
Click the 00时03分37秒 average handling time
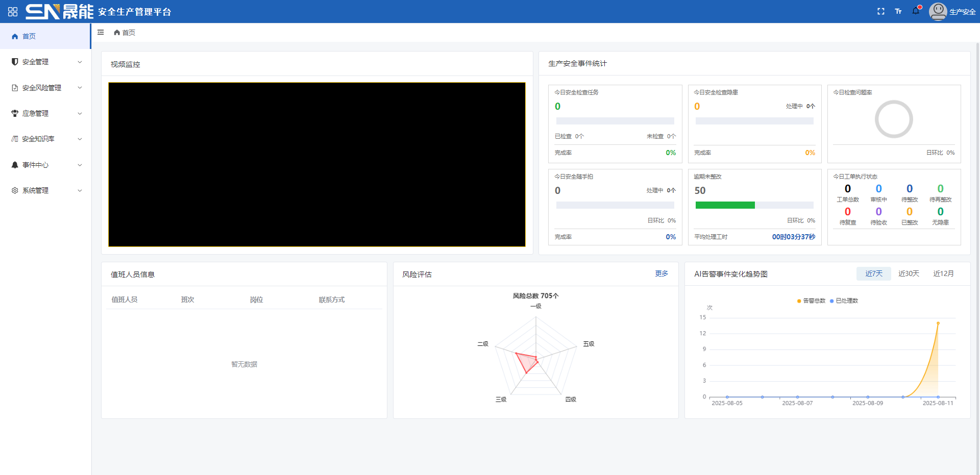[793, 237]
